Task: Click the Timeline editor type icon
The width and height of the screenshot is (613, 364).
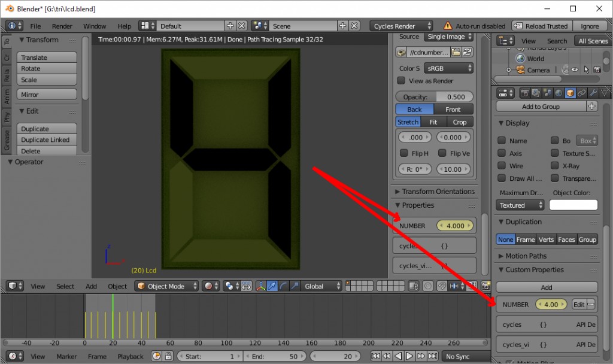Action: 12,356
